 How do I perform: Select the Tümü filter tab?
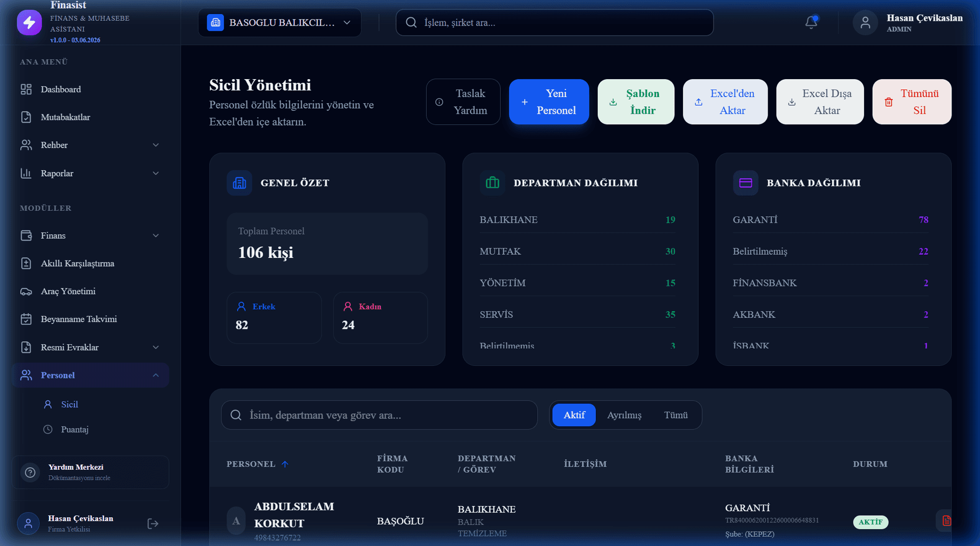[676, 415]
